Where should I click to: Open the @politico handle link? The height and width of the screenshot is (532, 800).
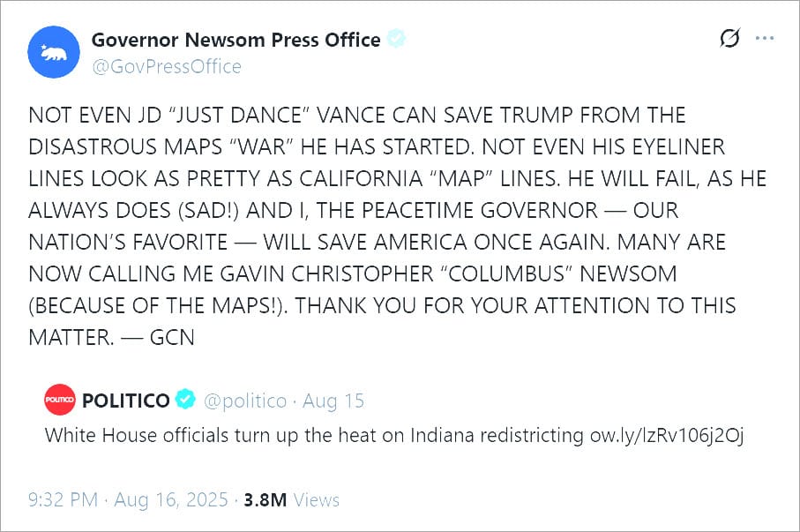[x=245, y=401]
